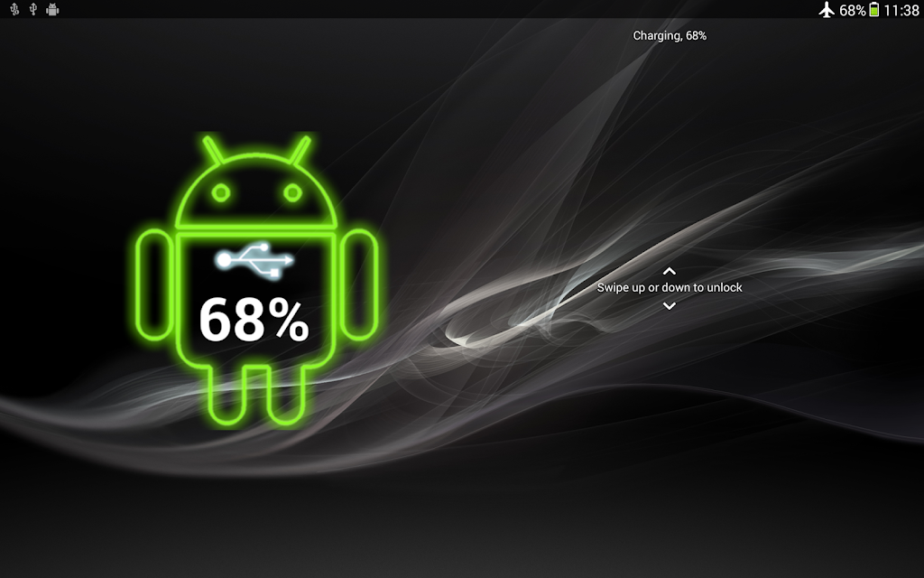
Task: Tap the Charging, 68% label
Action: [670, 35]
